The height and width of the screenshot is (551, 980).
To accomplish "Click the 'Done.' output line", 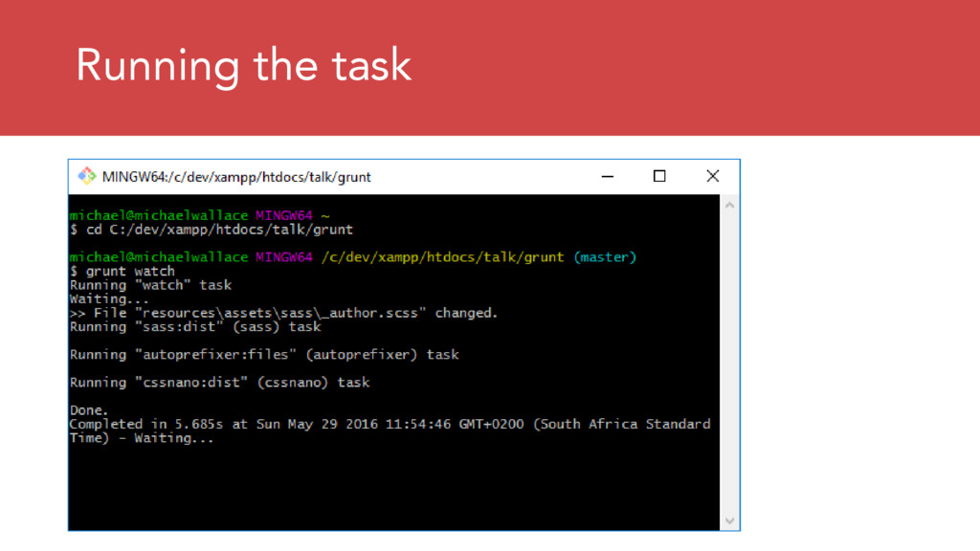I will pyautogui.click(x=89, y=410).
